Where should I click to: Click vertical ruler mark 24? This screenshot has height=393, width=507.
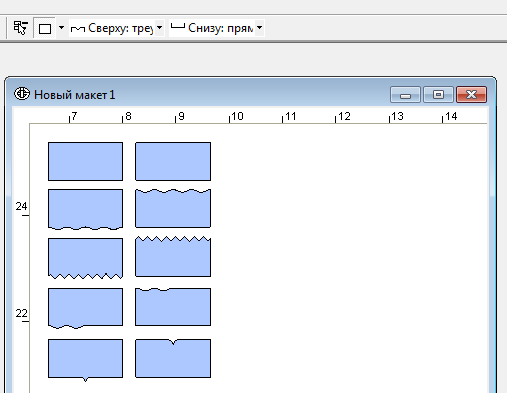pyautogui.click(x=21, y=206)
